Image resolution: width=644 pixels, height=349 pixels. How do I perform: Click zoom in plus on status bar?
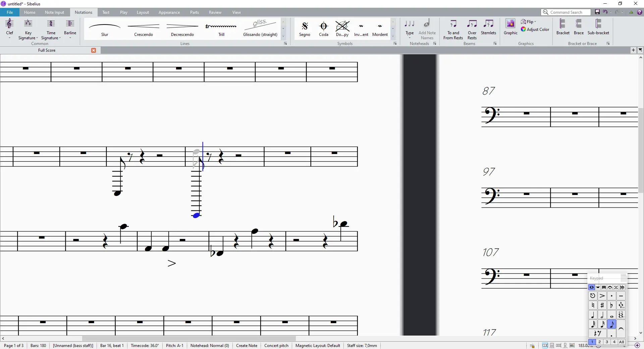coord(637,346)
